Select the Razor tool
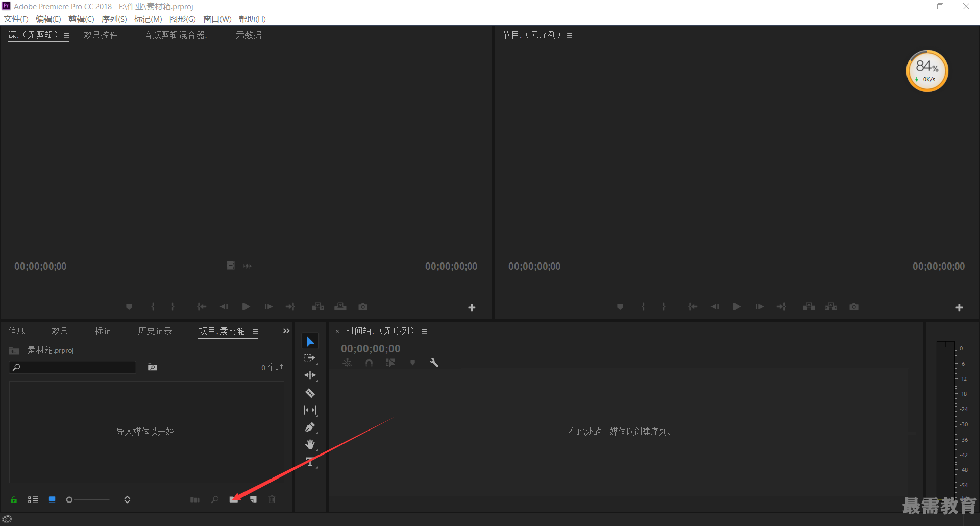The width and height of the screenshot is (980, 526). tap(310, 393)
